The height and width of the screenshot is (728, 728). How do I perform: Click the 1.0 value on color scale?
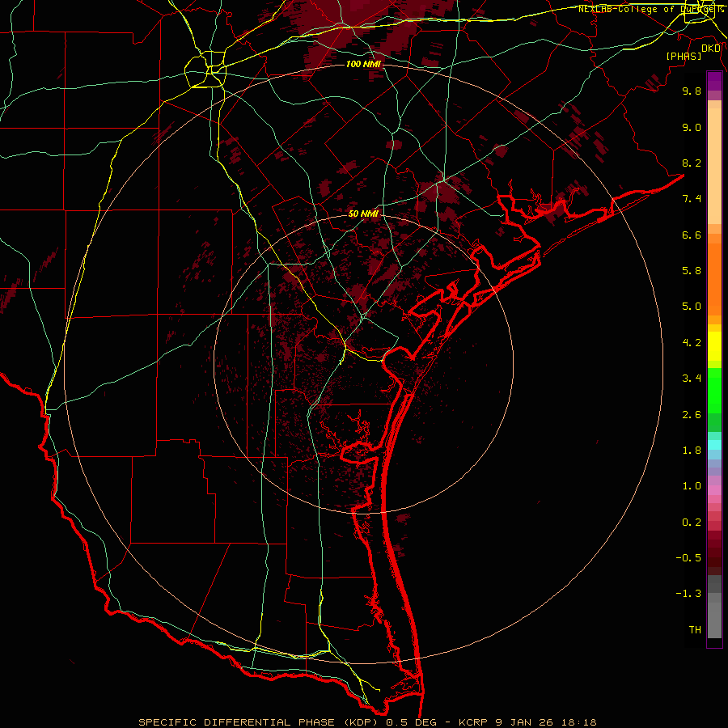692,486
